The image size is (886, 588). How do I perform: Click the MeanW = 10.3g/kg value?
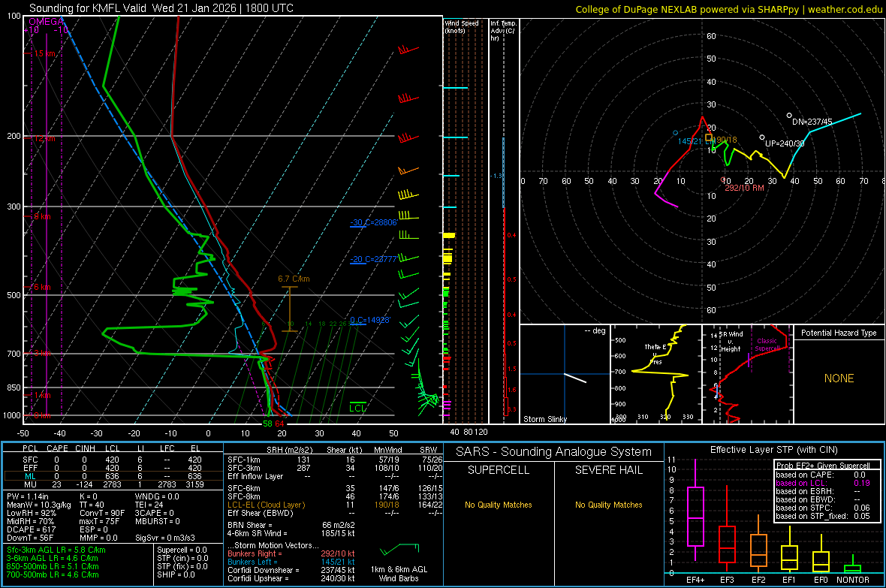coord(39,505)
